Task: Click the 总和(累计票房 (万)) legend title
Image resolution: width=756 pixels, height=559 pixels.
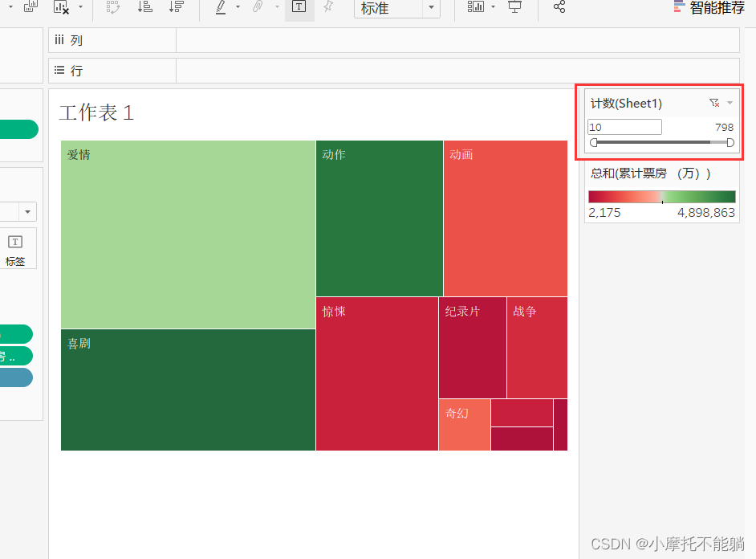Action: 650,173
